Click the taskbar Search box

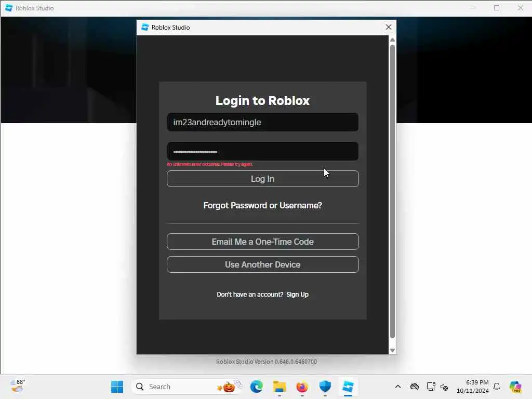pyautogui.click(x=187, y=387)
